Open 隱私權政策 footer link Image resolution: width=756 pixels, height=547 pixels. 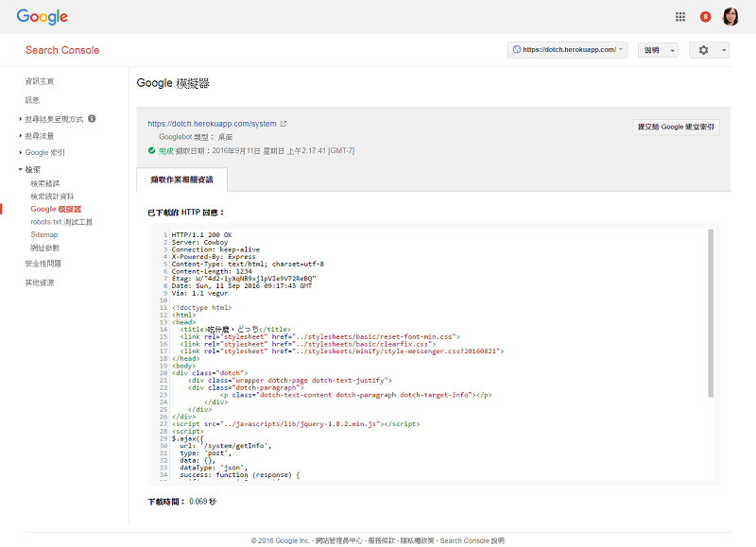tap(418, 540)
